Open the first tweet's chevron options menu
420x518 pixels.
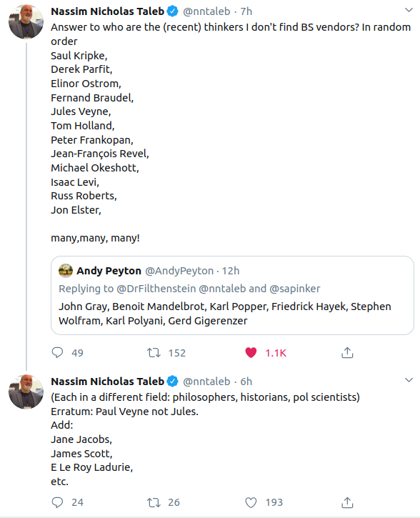(409, 10)
